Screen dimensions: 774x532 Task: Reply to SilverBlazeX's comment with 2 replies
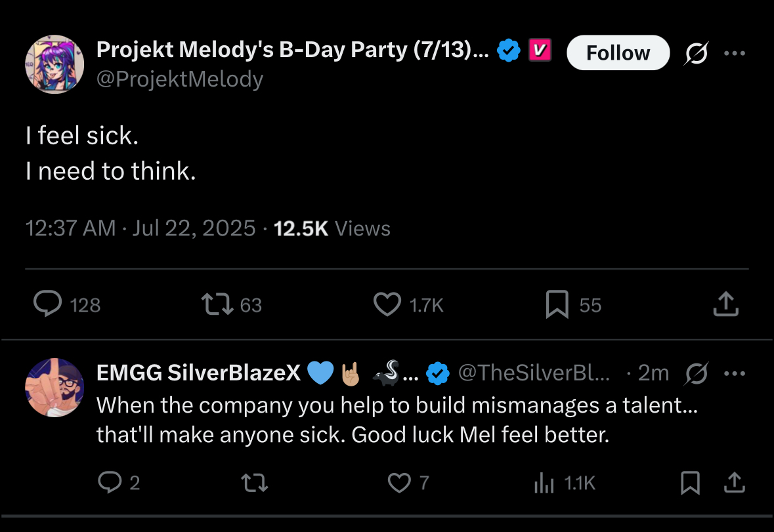pos(110,481)
